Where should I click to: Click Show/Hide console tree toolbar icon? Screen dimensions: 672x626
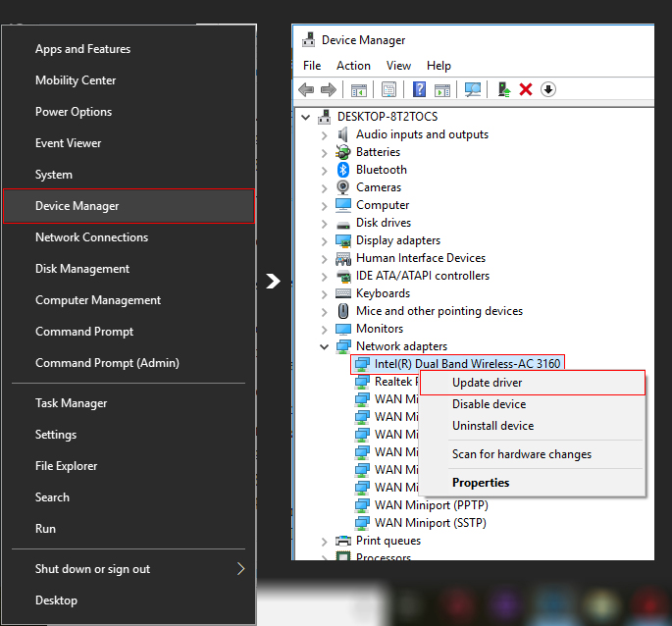point(359,90)
